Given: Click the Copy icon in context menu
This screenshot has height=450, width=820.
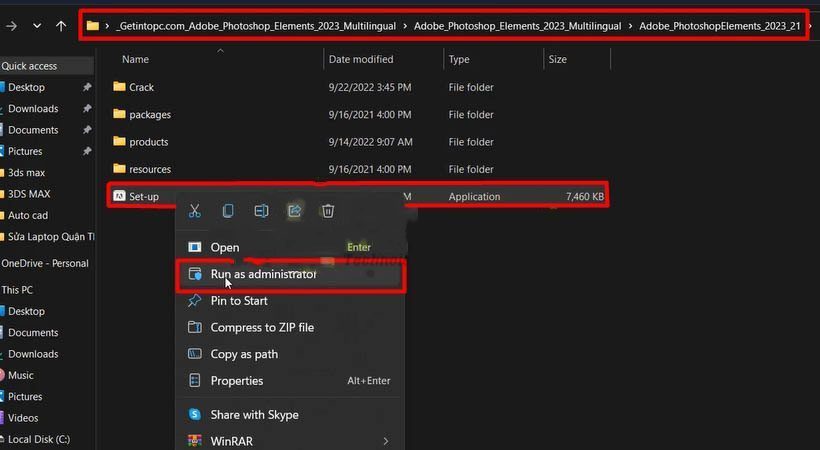Looking at the screenshot, I should [228, 211].
